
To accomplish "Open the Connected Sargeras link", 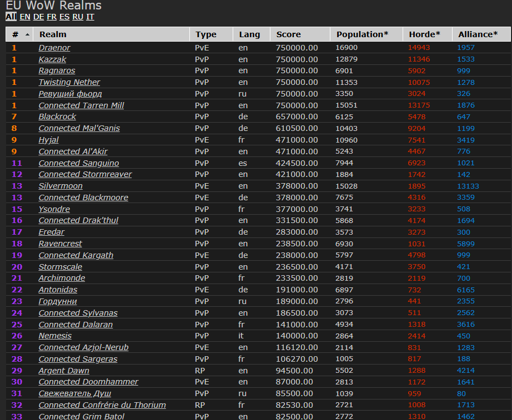I will coord(78,359).
